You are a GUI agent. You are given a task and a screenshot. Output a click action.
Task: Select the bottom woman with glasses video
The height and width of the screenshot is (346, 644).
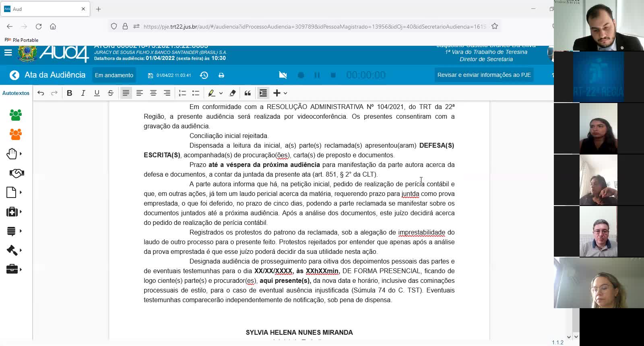[x=599, y=283]
